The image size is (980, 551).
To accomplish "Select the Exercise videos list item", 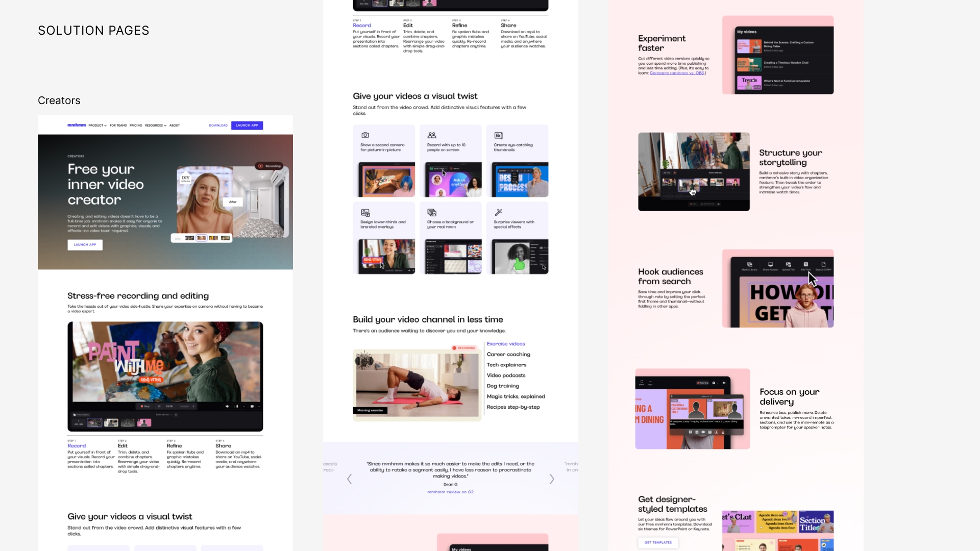I will (505, 344).
